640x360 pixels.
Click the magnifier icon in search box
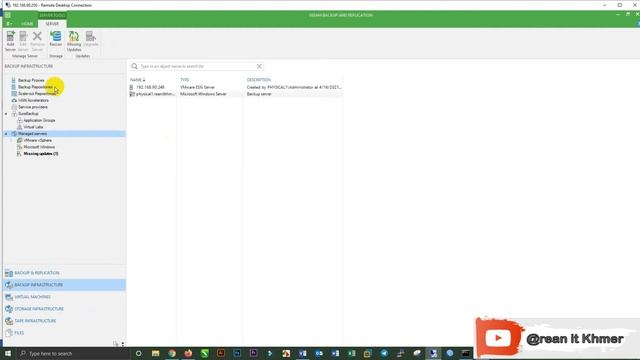(x=134, y=66)
